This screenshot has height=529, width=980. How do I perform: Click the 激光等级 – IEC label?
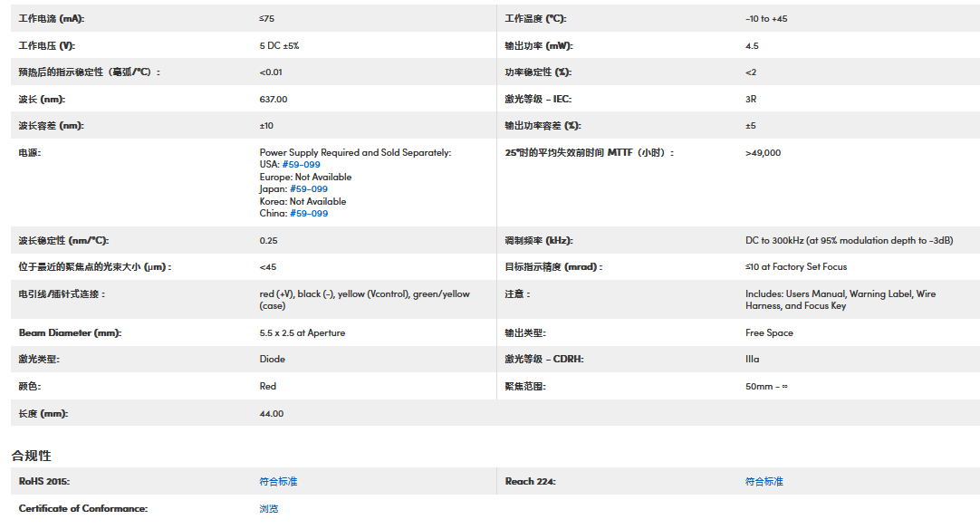(x=538, y=99)
